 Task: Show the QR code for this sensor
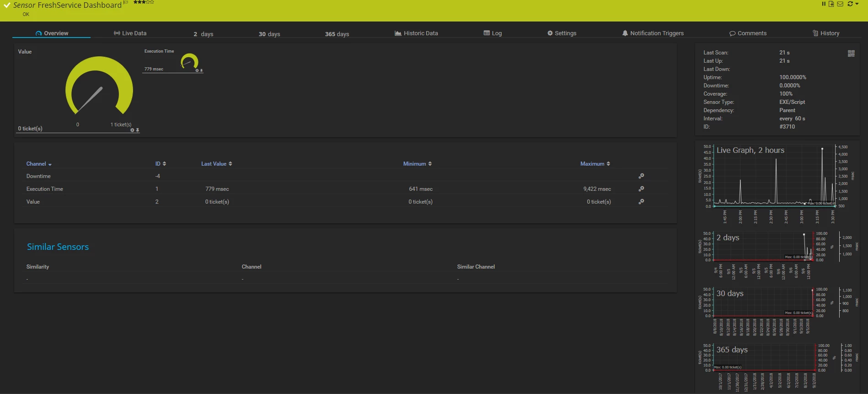(x=851, y=54)
